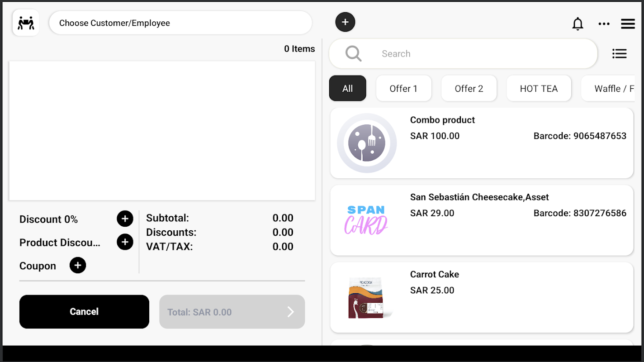The image size is (644, 362).
Task: Open the table/dine-in icon
Action: point(26,23)
